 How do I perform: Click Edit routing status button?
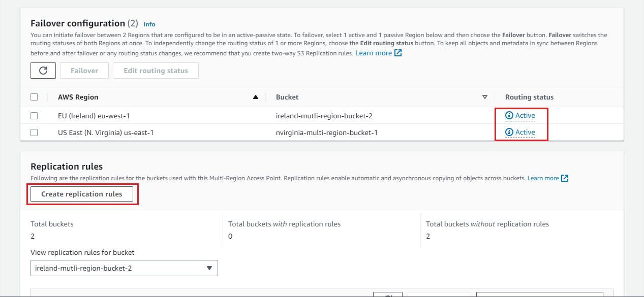tap(156, 71)
